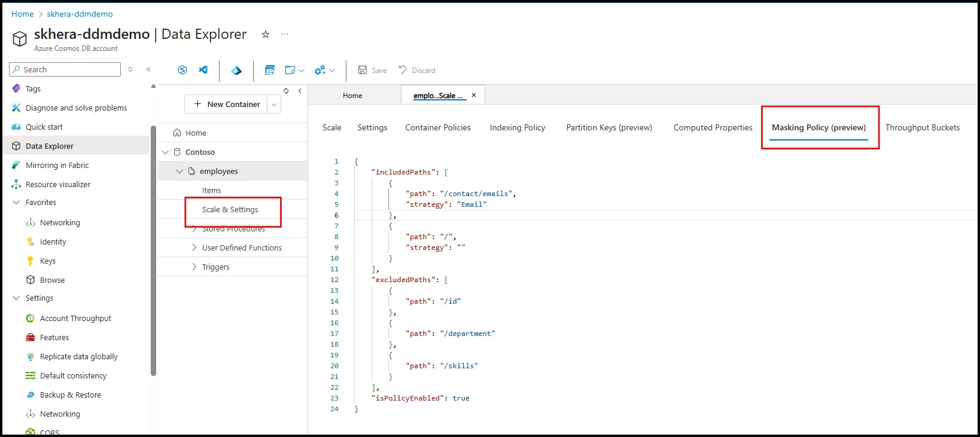
Task: Open Resource visualizer
Action: click(57, 184)
